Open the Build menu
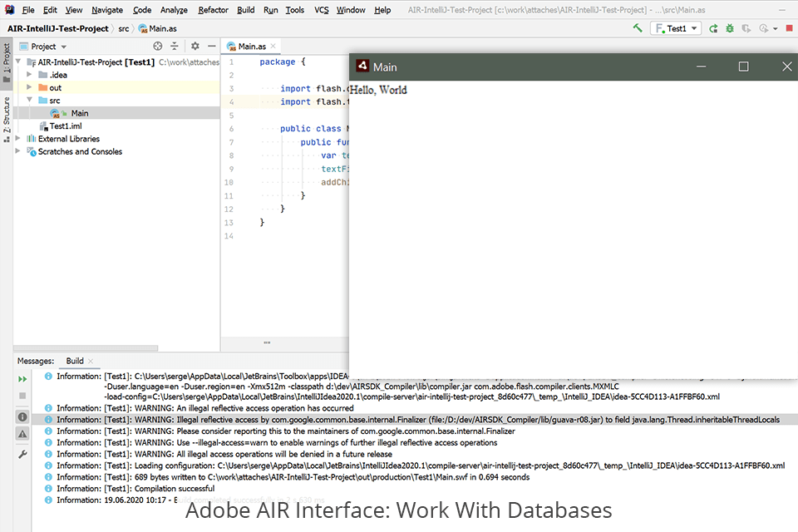Screen dimensions: 798x532 pyautogui.click(x=246, y=10)
